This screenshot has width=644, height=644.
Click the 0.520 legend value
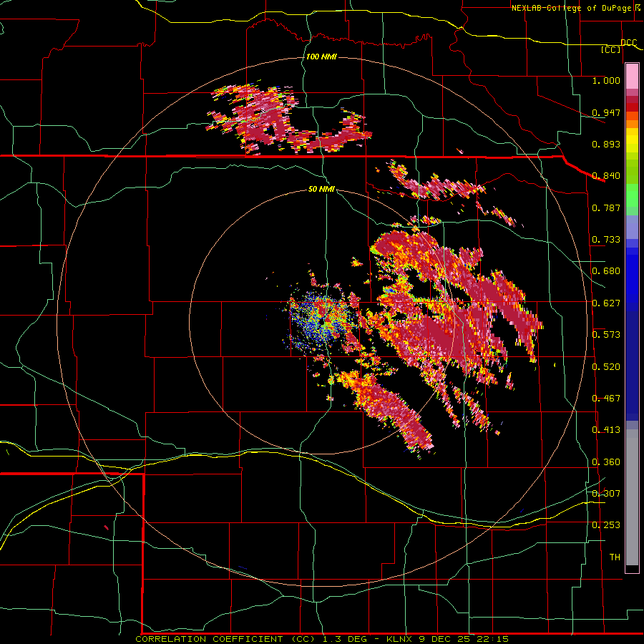click(606, 367)
